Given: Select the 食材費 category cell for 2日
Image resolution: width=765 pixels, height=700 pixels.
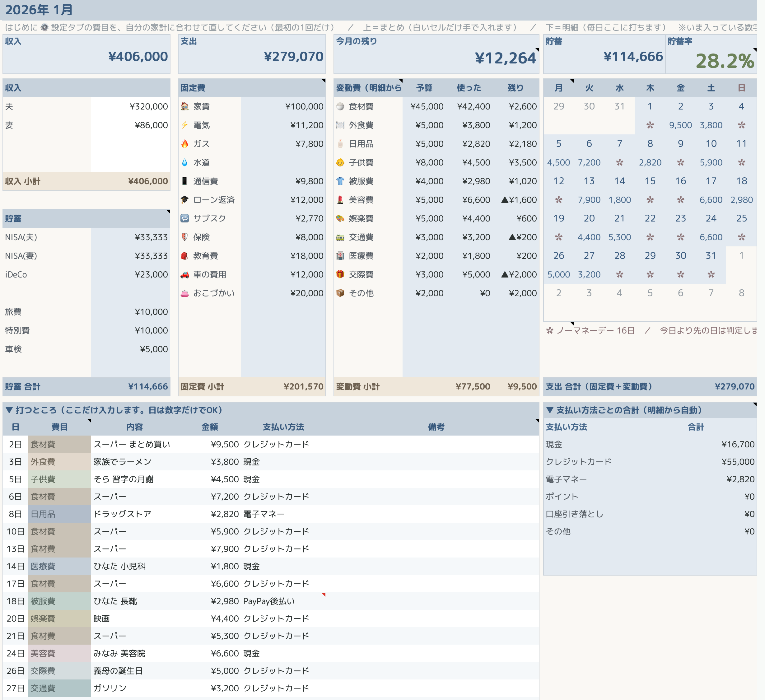Looking at the screenshot, I should pos(59,444).
